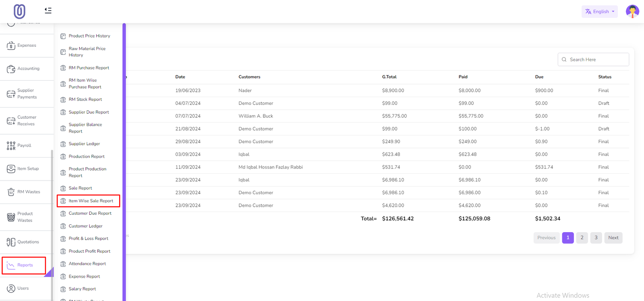Open Payroll via its sidebar icon
This screenshot has height=301, width=644.
[x=11, y=145]
